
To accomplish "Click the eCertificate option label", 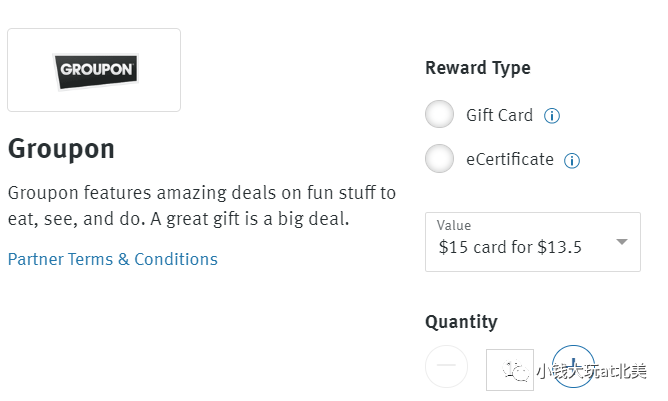I will tap(509, 159).
